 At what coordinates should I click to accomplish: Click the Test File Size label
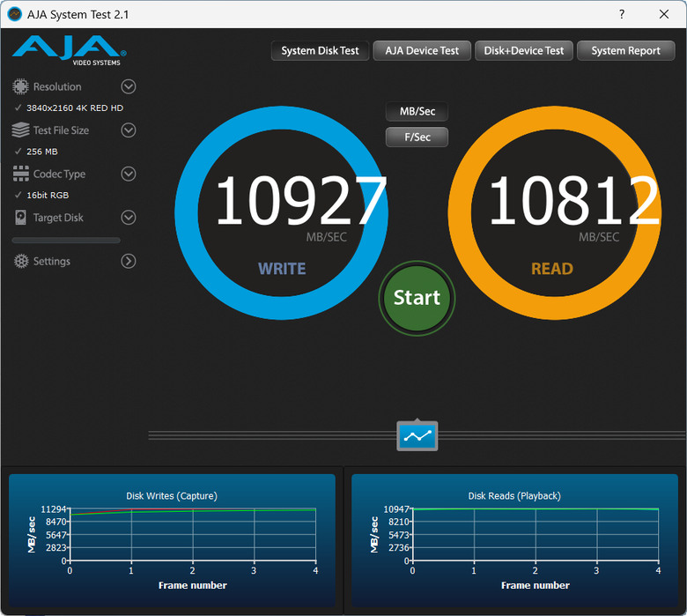click(61, 130)
